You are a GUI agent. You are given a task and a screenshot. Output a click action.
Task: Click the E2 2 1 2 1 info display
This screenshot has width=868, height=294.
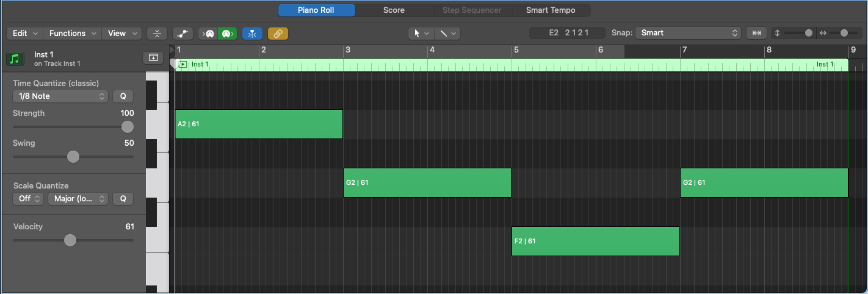point(568,33)
